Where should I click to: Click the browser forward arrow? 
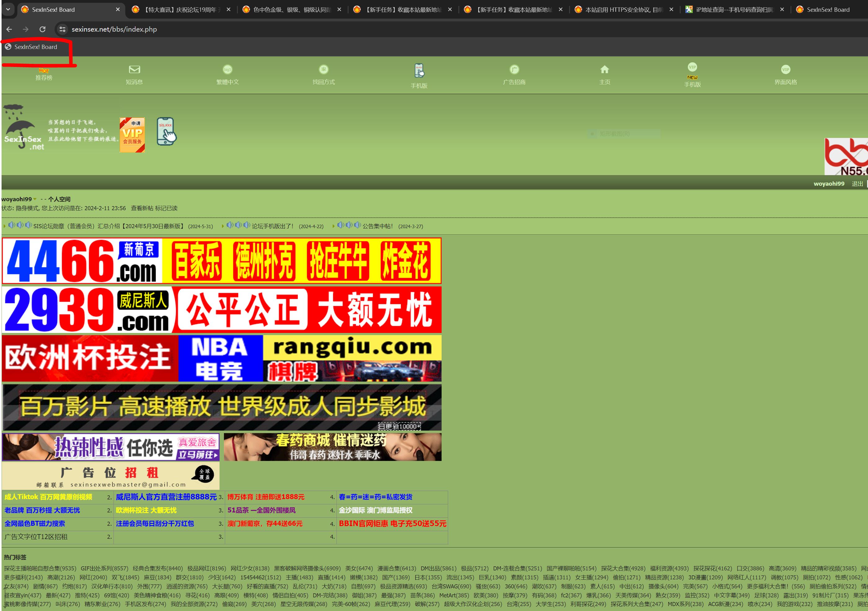[x=25, y=29]
